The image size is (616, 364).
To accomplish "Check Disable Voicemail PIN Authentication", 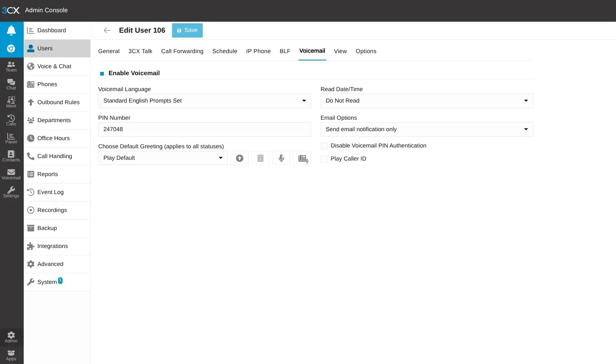I will click(324, 146).
